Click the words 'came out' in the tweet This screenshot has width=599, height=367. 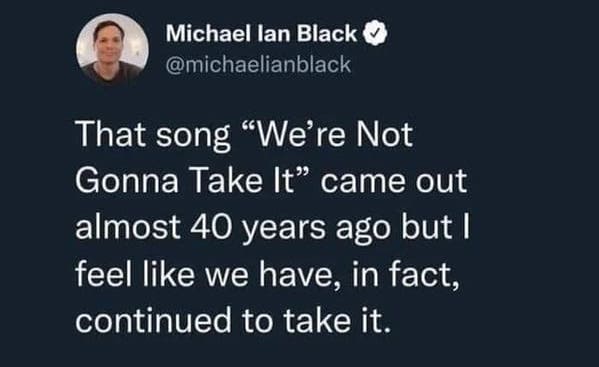pyautogui.click(x=394, y=181)
